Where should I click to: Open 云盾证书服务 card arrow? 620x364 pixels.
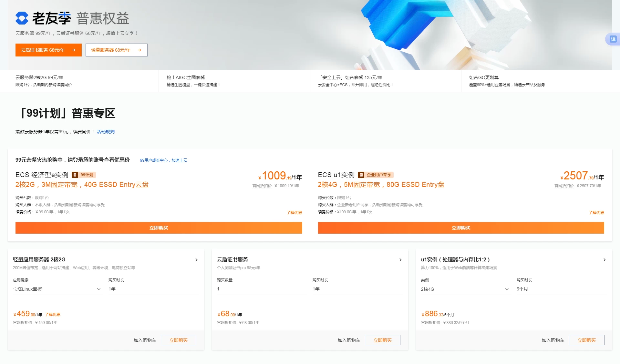(x=400, y=260)
